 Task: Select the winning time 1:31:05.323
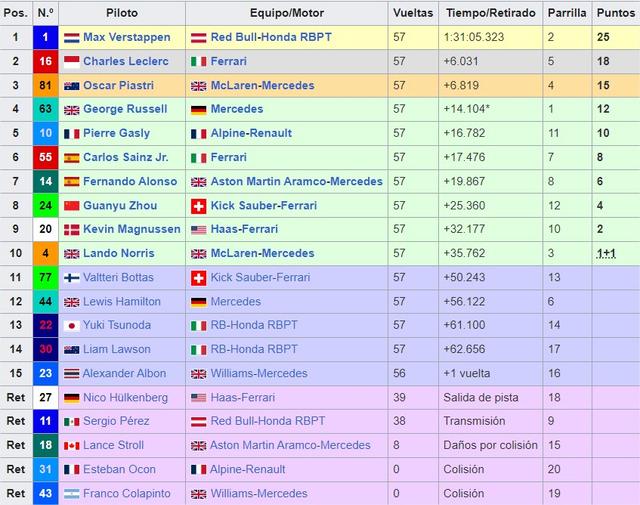[x=474, y=37]
